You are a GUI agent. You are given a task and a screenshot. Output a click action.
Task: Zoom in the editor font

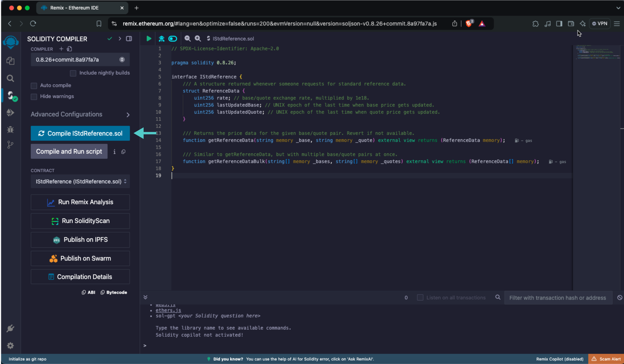(x=198, y=39)
